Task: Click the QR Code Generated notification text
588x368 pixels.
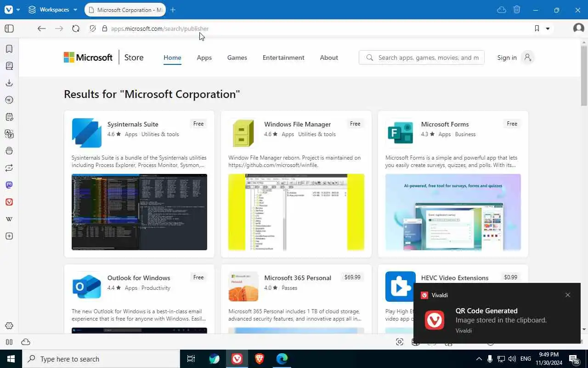Action: pos(486,311)
